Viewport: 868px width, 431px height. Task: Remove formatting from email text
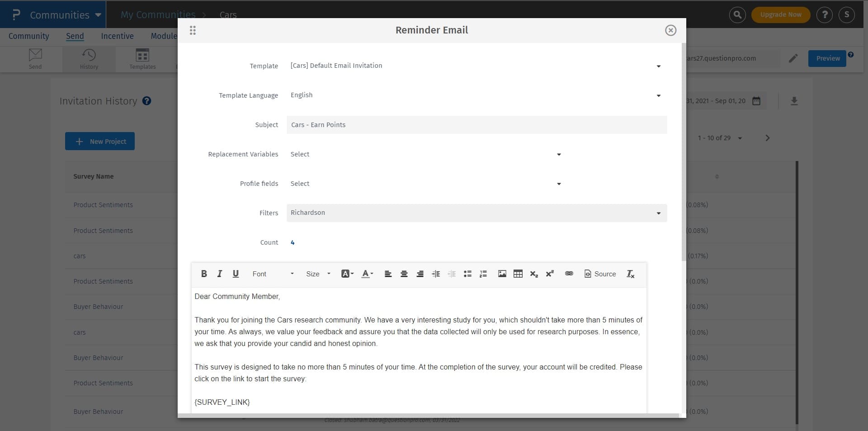click(630, 274)
